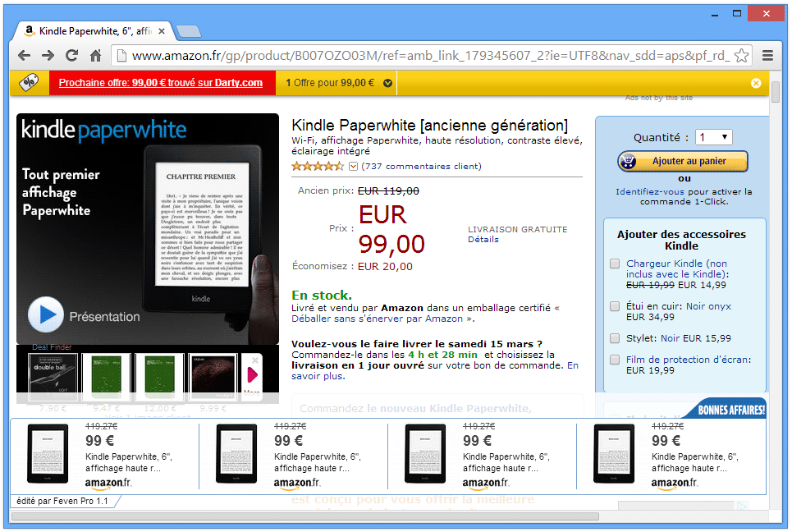
Task: Go forward with the browser forward arrow
Action: click(48, 56)
